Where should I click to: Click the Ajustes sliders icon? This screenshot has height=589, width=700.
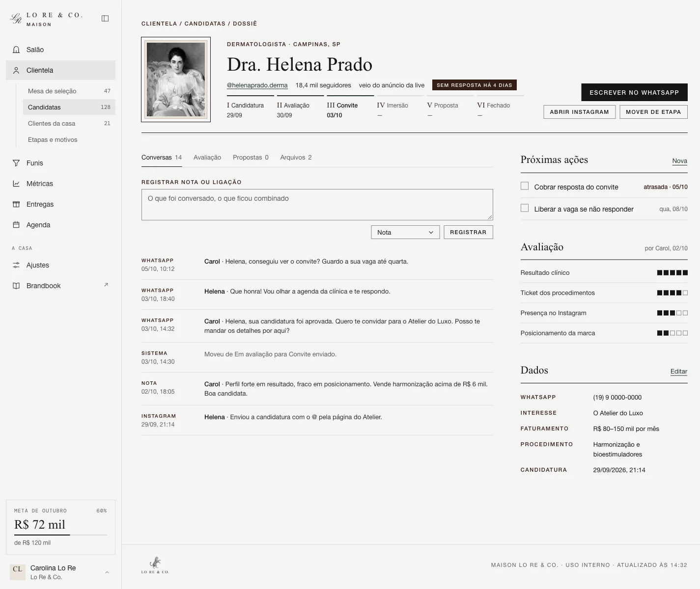pos(16,265)
